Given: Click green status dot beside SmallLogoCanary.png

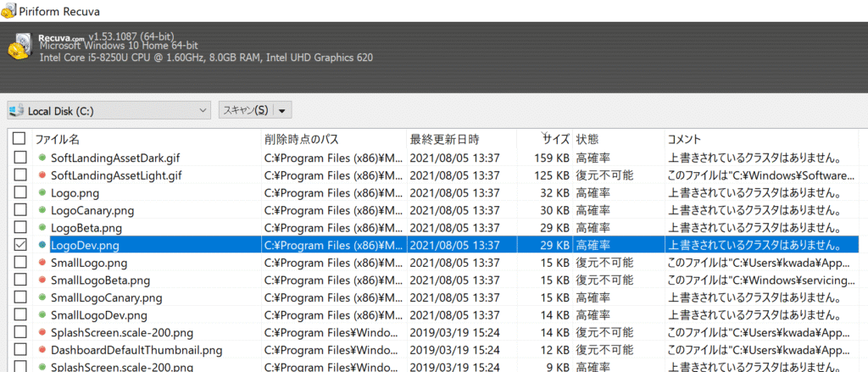Looking at the screenshot, I should [42, 298].
